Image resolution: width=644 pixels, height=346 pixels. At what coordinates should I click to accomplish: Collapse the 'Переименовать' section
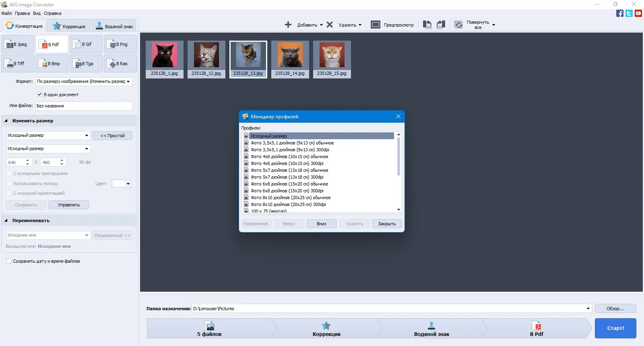6,220
